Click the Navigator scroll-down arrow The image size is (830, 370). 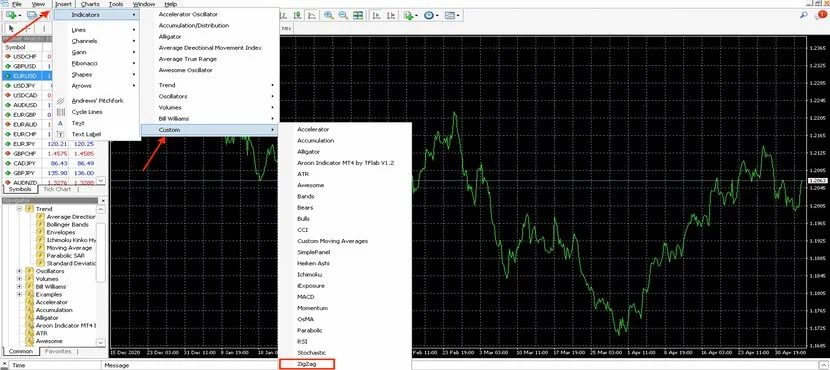pyautogui.click(x=101, y=342)
